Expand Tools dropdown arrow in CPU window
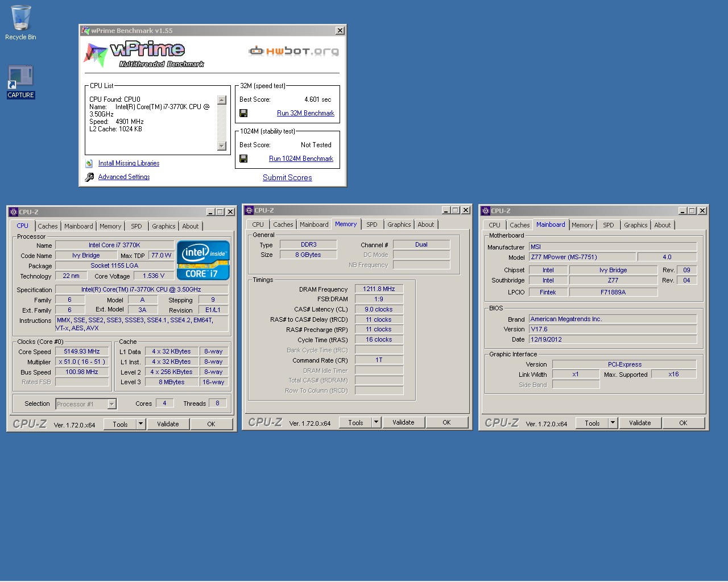Viewport: 728px width, 582px height. tap(141, 424)
